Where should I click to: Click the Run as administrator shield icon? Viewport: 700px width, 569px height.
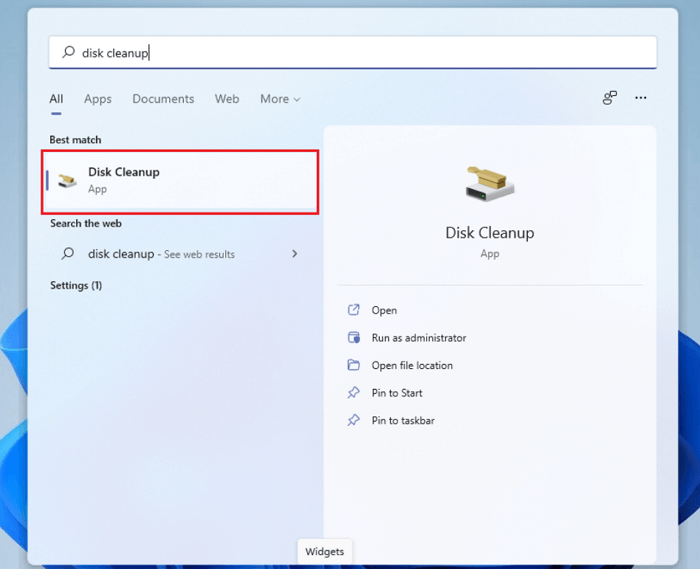(353, 338)
